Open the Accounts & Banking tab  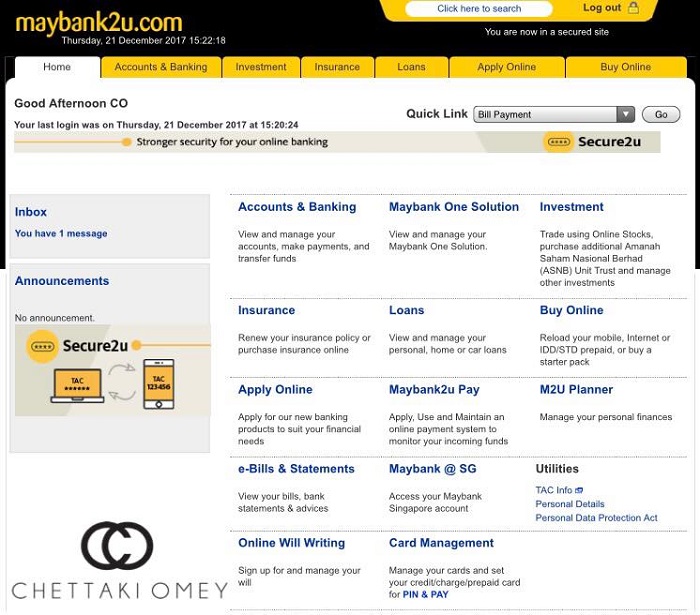tap(161, 67)
